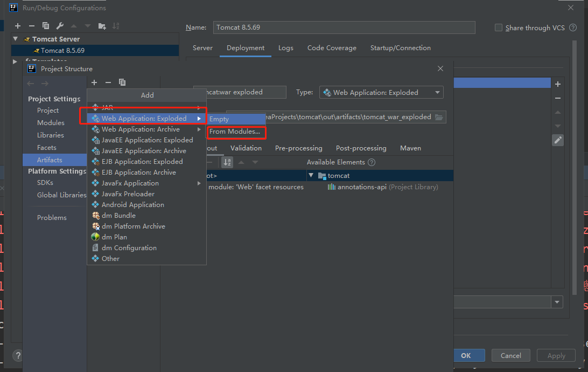Open the Logs tab
Screen dimensions: 588x372
tap(286, 48)
